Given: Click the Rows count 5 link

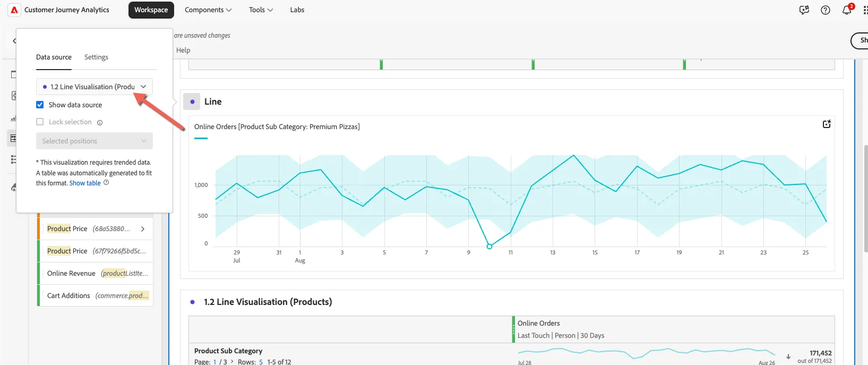Looking at the screenshot, I should tap(261, 362).
